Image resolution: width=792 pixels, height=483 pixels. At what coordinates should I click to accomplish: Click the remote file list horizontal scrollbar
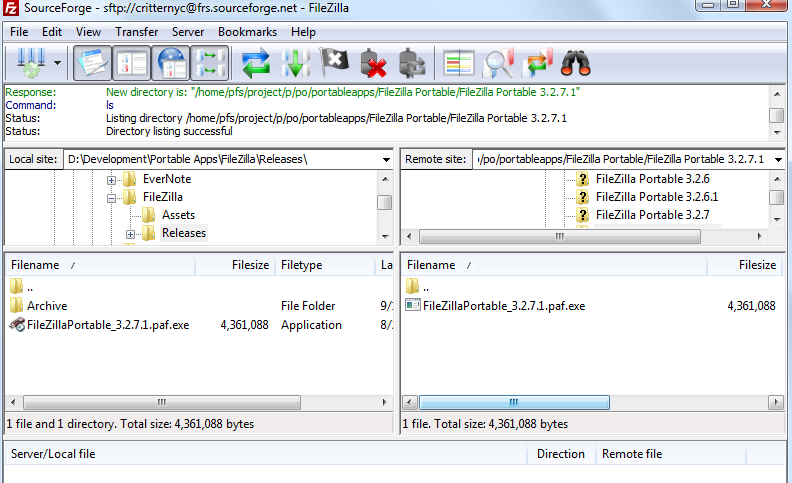click(x=514, y=403)
